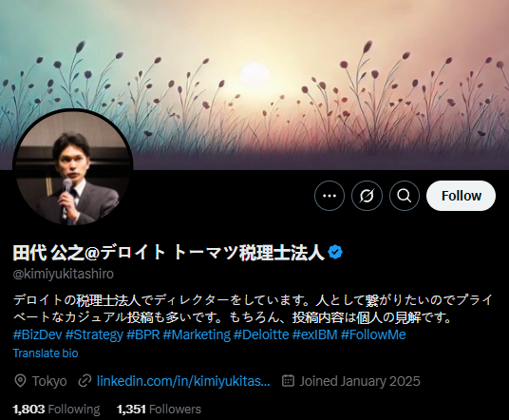Click the Grok profile summary icon
The width and height of the screenshot is (509, 420).
pos(367,196)
